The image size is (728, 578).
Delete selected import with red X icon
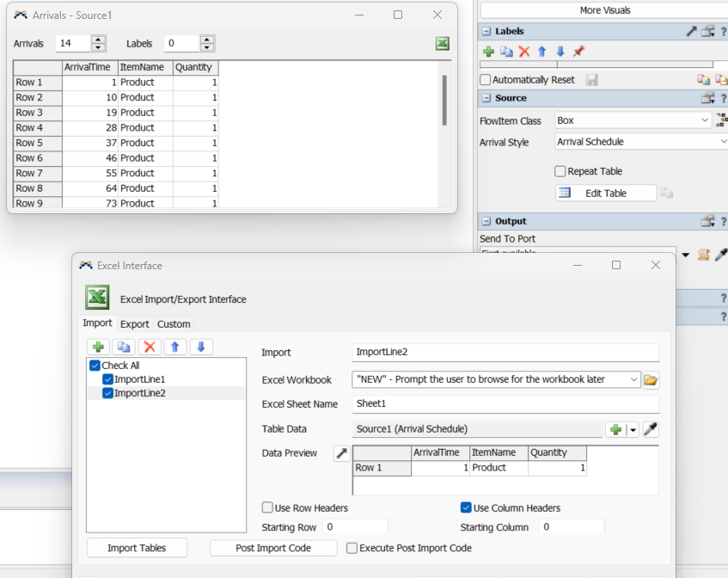(150, 347)
